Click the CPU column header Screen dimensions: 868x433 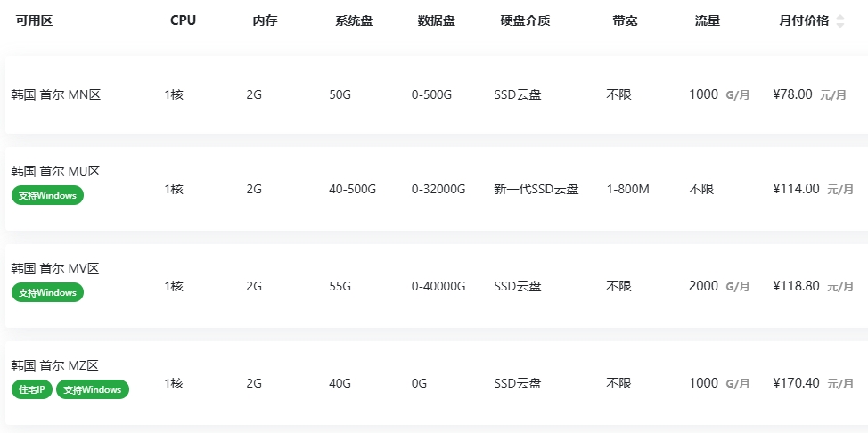pos(183,21)
